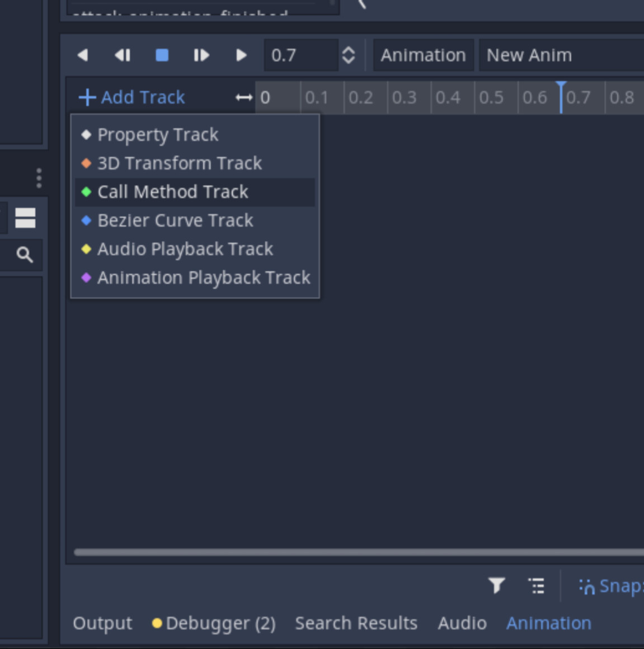Click the 0.7 time position field
The width and height of the screenshot is (644, 649).
300,55
